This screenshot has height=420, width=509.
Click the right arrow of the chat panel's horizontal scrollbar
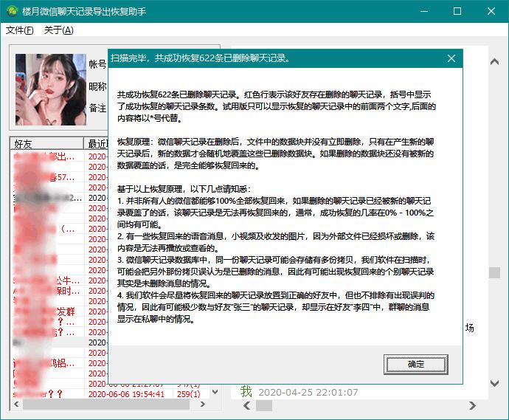coord(472,405)
